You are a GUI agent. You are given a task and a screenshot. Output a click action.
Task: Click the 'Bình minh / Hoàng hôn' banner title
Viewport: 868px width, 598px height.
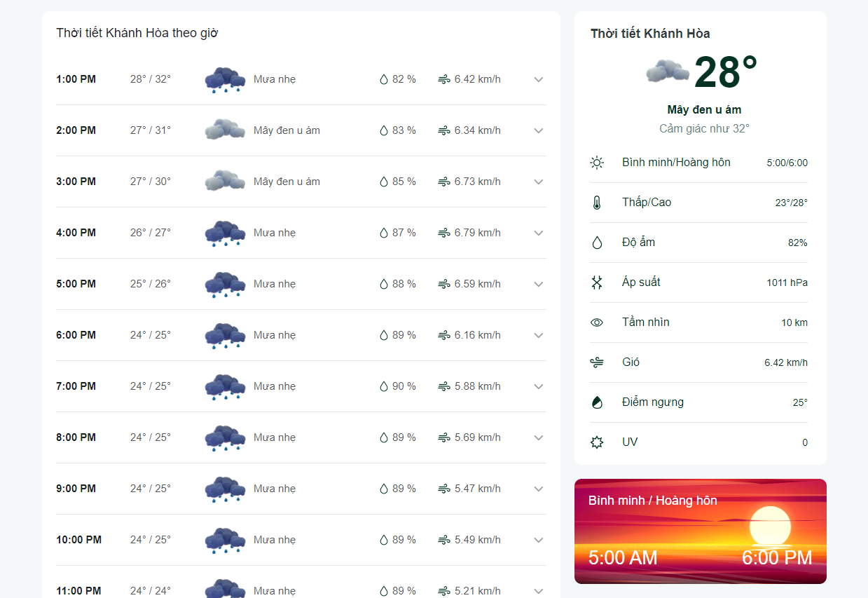653,501
